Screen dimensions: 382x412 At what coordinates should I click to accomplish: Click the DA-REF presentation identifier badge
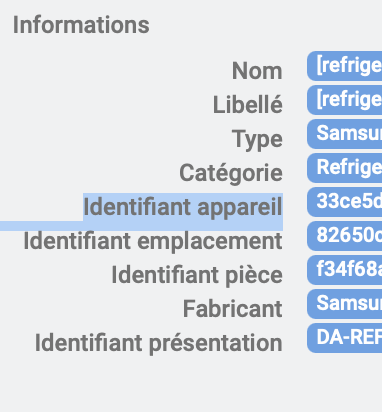(345, 338)
